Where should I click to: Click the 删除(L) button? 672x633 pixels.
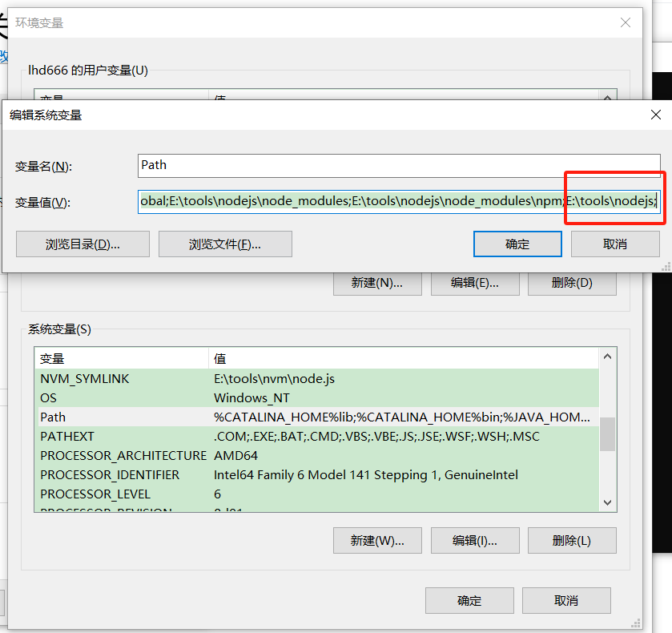pyautogui.click(x=571, y=540)
